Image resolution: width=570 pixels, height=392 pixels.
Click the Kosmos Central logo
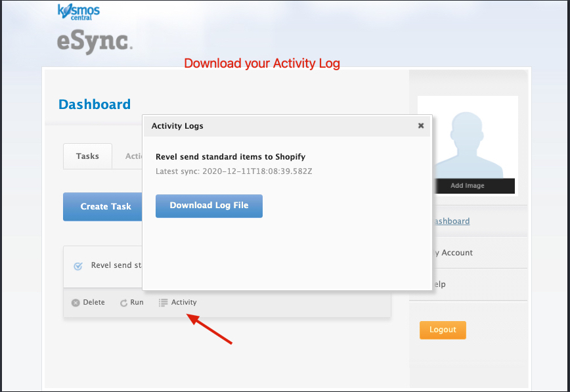(79, 12)
